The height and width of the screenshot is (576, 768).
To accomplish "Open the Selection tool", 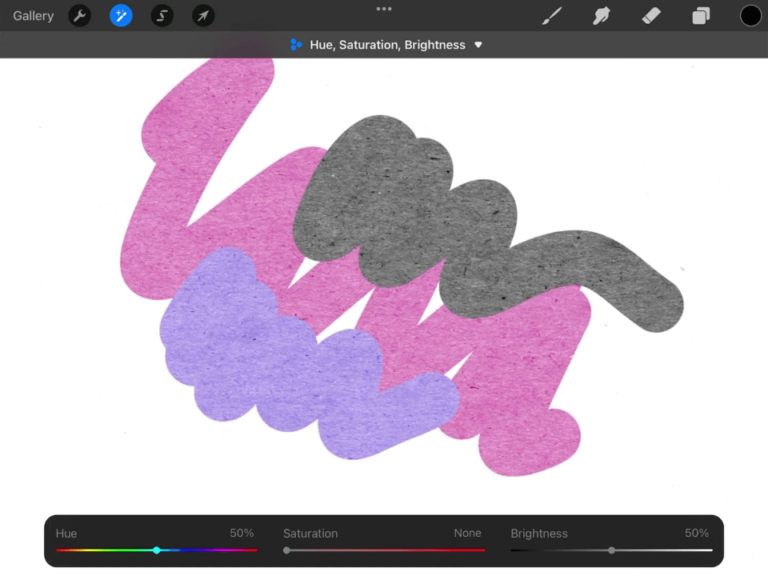I will tap(162, 16).
